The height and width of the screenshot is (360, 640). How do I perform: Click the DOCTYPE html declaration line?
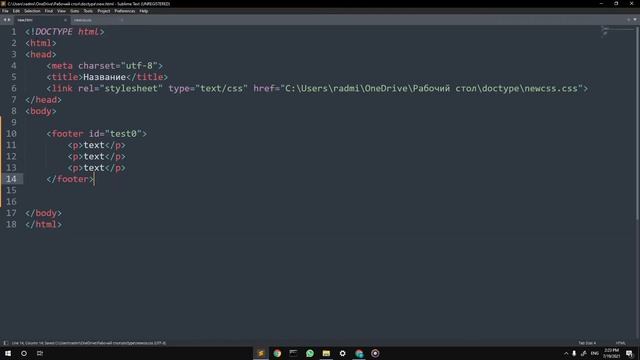(65, 32)
